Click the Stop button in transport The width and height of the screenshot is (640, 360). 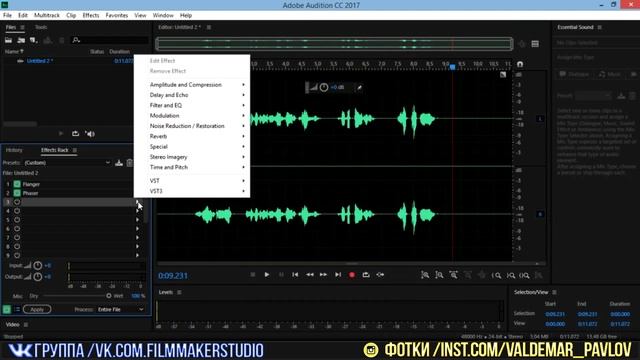(253, 275)
